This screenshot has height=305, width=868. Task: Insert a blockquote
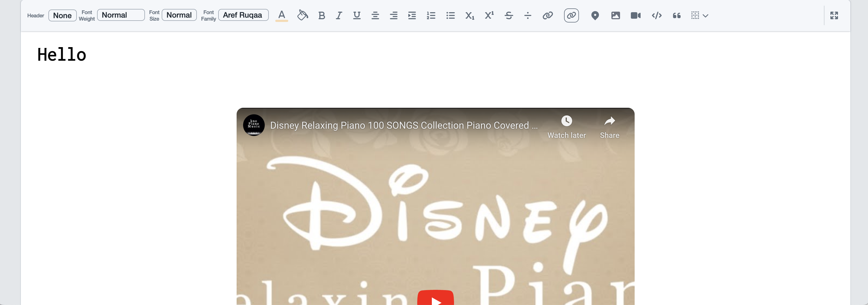point(676,15)
